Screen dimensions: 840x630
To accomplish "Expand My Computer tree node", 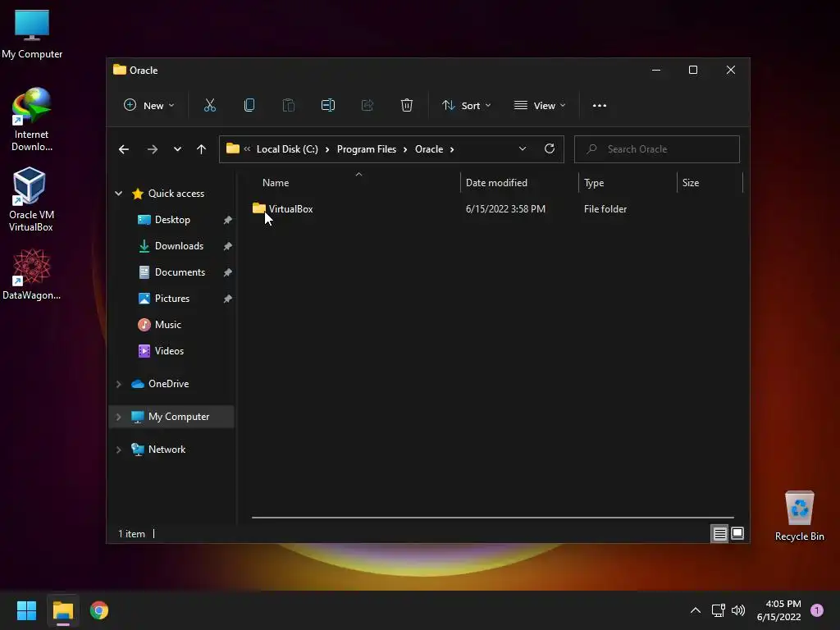I will [x=118, y=417].
